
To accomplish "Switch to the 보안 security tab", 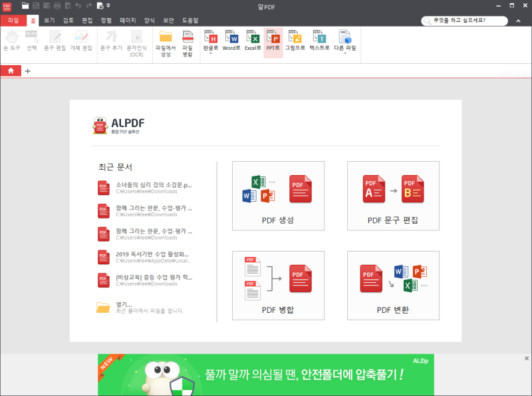I will coord(169,21).
